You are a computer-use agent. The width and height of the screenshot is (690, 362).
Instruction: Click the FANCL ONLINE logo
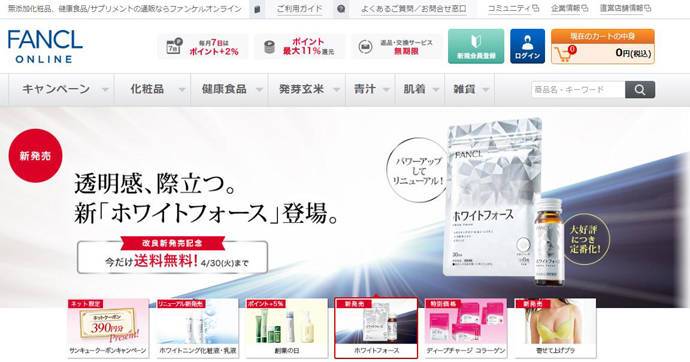coord(45,47)
